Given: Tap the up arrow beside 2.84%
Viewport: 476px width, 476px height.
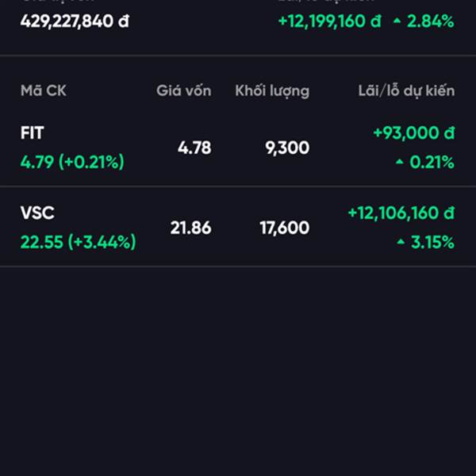Looking at the screenshot, I should 397,21.
